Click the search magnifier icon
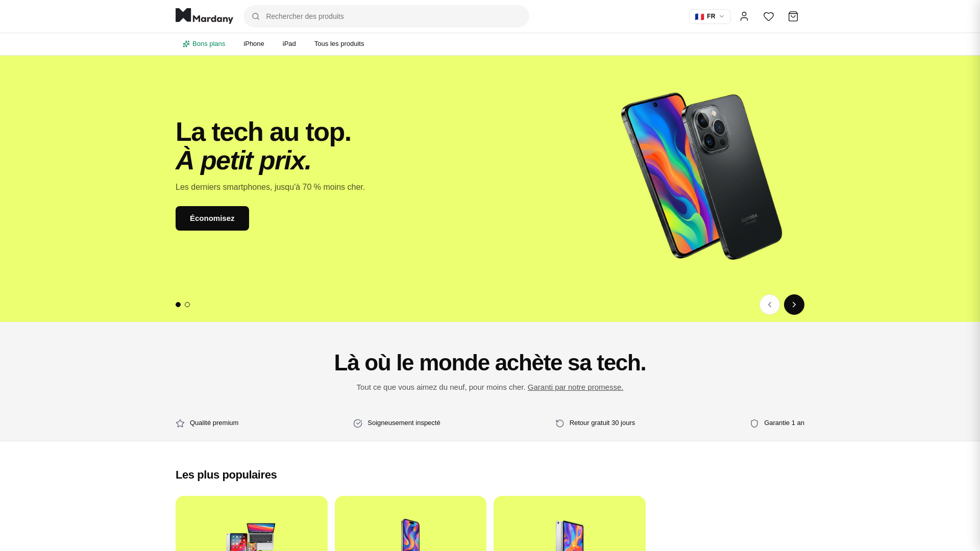Screen dimensions: 980x551 256,16
